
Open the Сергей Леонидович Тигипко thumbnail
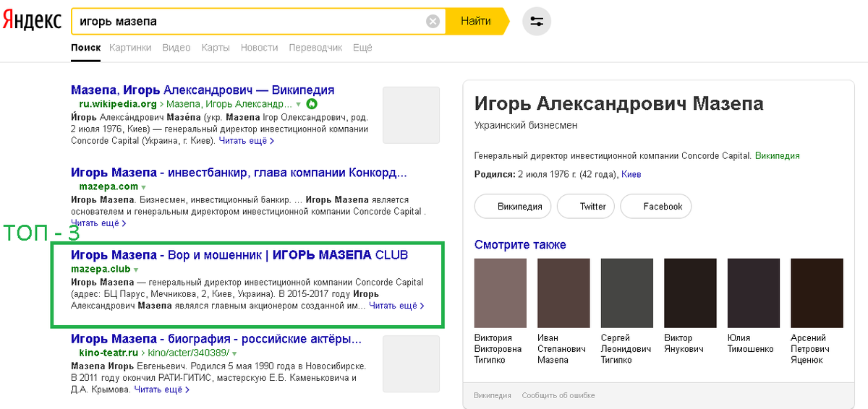pyautogui.click(x=627, y=293)
